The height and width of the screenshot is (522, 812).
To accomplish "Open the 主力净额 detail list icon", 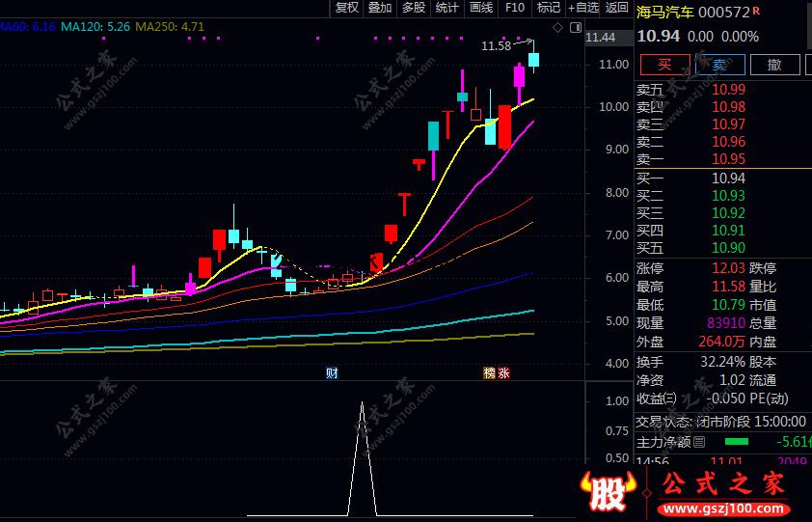I will [699, 442].
